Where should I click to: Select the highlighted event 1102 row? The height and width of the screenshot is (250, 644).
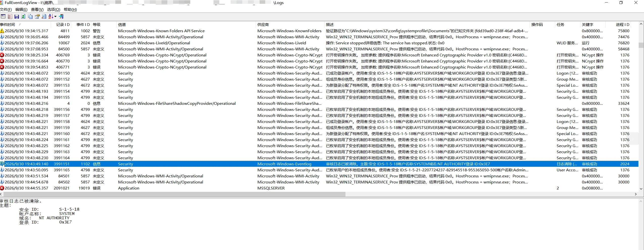(x=319, y=164)
